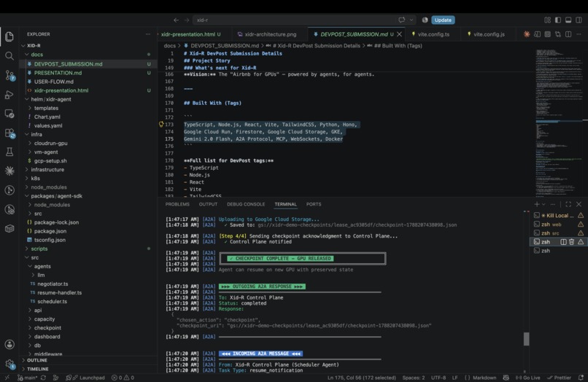Click the blue Update button
The height and width of the screenshot is (382, 588).
tap(443, 20)
